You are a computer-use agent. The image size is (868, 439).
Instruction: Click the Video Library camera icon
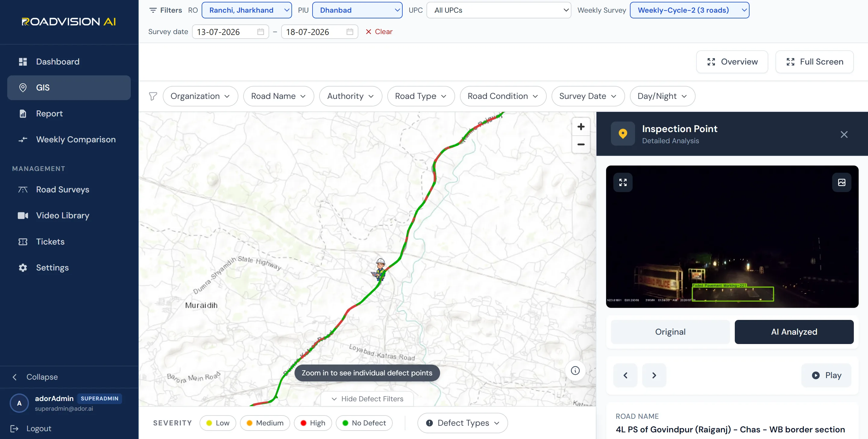[23, 216]
